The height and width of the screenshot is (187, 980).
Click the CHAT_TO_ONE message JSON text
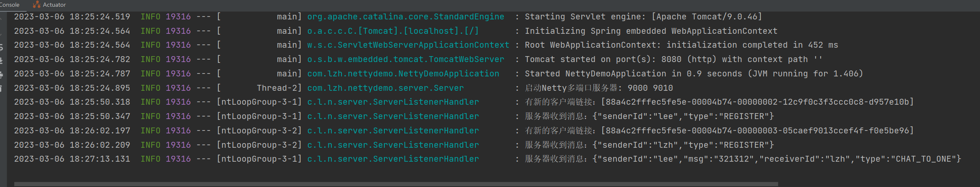point(776,159)
